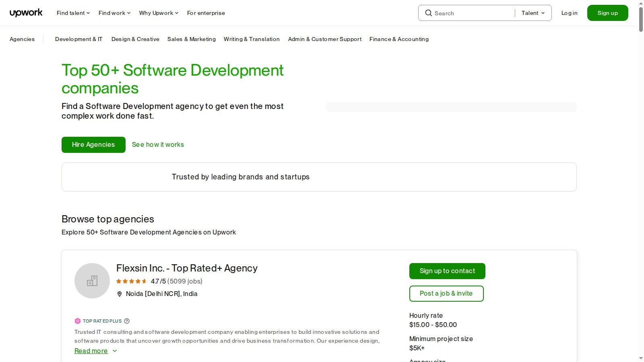Select the Finance & Accounting category
This screenshot has height=362, width=644.
[x=399, y=39]
